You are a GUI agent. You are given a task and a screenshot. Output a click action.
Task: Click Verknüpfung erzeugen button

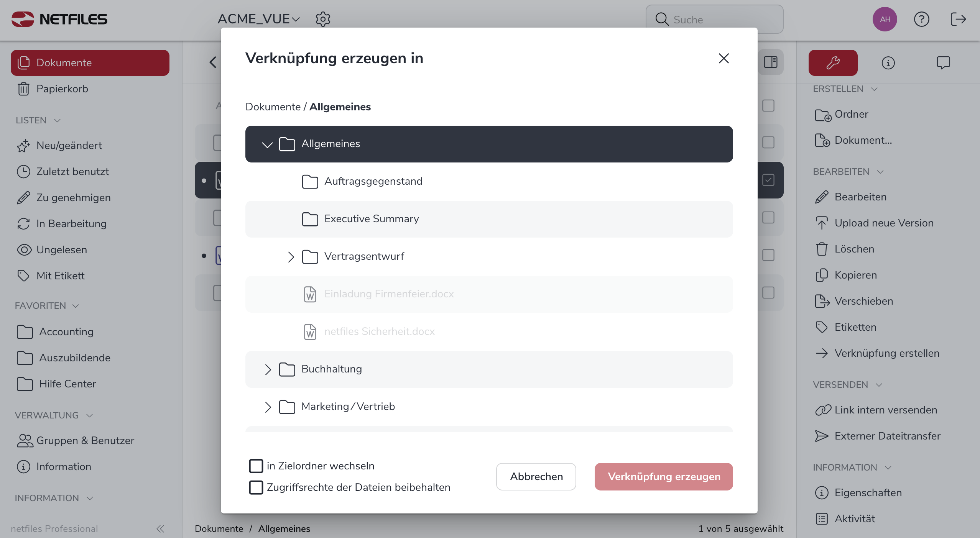coord(664,477)
